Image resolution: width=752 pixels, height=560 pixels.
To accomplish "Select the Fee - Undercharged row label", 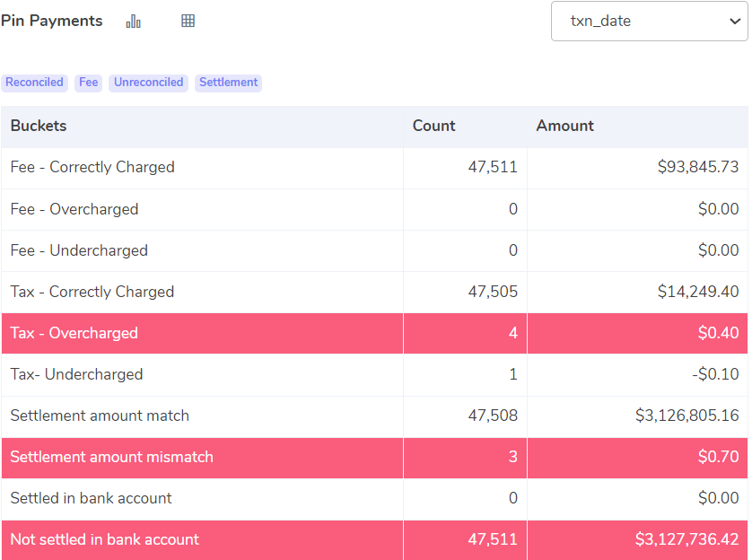I will pyautogui.click(x=79, y=250).
